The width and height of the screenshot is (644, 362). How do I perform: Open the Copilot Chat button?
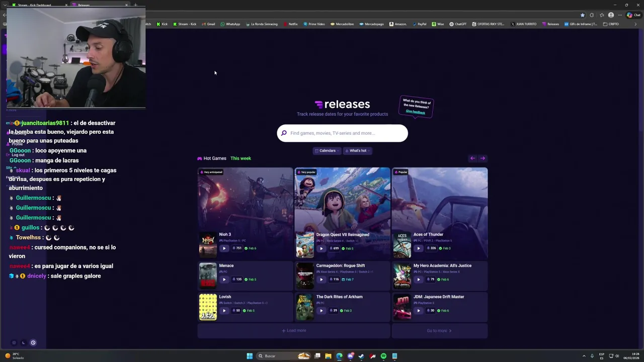(633, 15)
